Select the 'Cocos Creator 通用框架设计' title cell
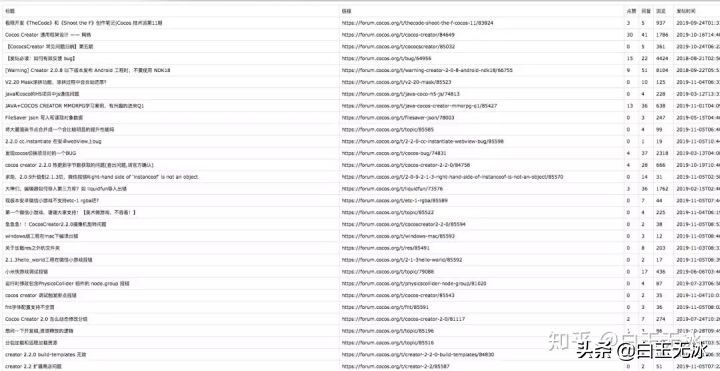 (x=171, y=34)
